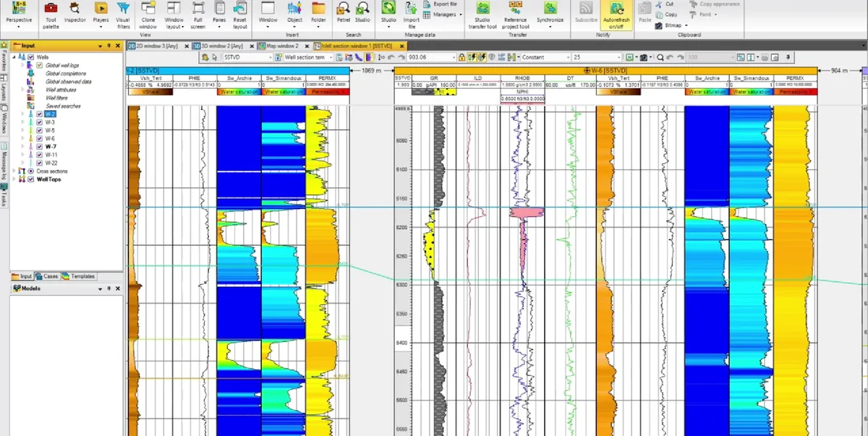Screen dimensions: 868x436
Task: Uncheck well W-11 checkbox
Action: click(x=40, y=154)
